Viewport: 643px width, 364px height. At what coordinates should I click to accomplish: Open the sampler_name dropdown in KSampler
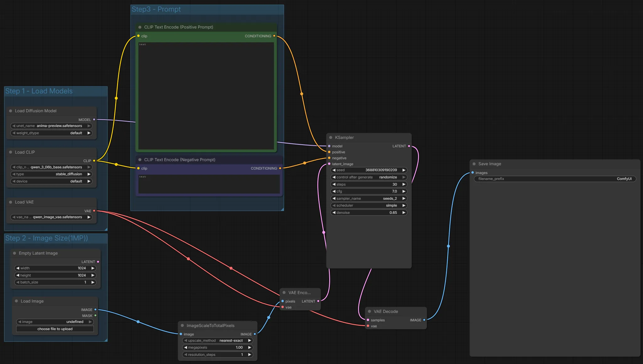pos(368,198)
